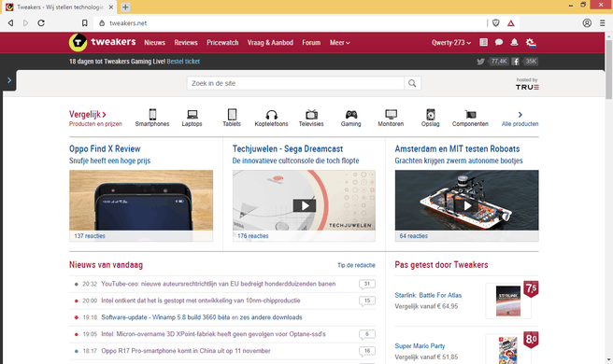Select the Televisies category icon

tap(311, 115)
